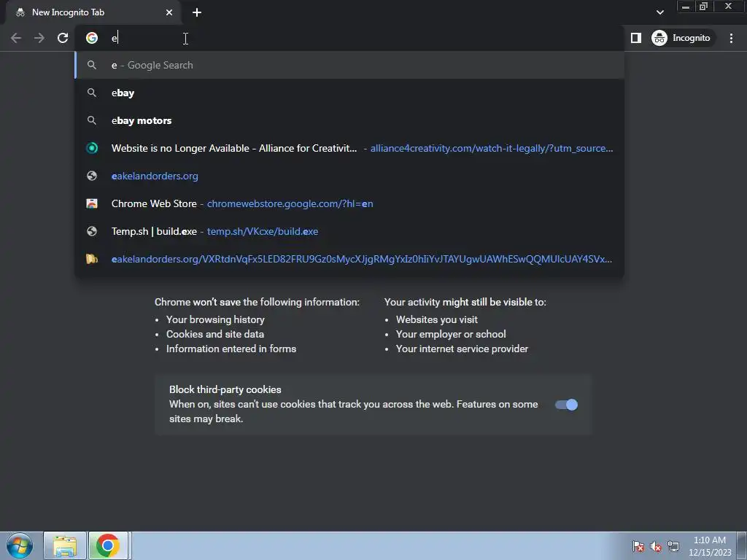Image resolution: width=747 pixels, height=560 pixels.
Task: Click 'Your browsing history' text
Action: click(x=215, y=319)
